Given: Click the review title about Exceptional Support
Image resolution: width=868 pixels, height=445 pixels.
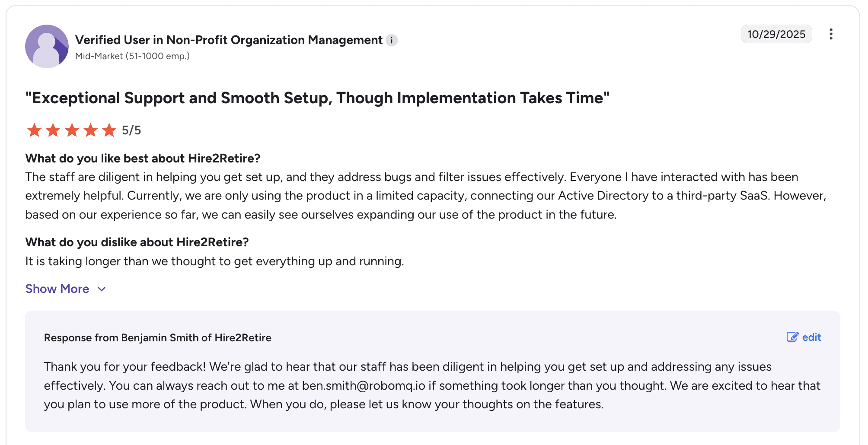Looking at the screenshot, I should (x=317, y=98).
